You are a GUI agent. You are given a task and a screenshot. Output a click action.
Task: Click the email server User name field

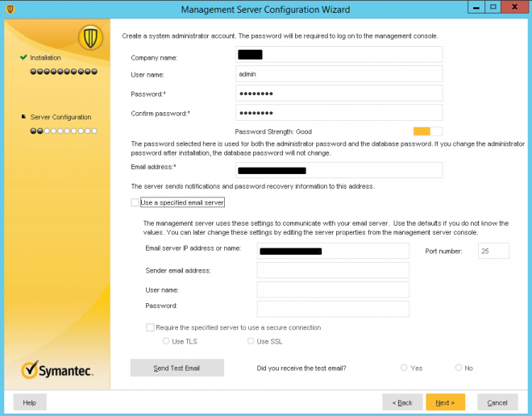333,289
